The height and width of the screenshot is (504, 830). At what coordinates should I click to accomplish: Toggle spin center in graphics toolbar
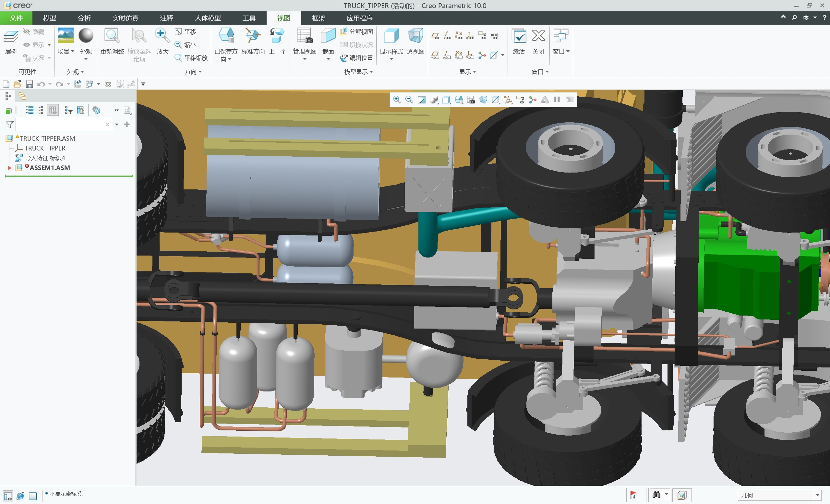533,100
